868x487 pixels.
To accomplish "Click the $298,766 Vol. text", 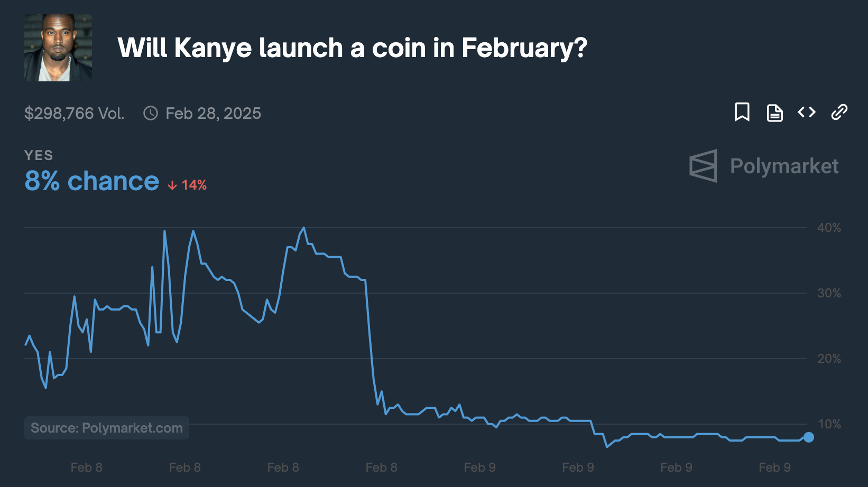I will pyautogui.click(x=74, y=113).
